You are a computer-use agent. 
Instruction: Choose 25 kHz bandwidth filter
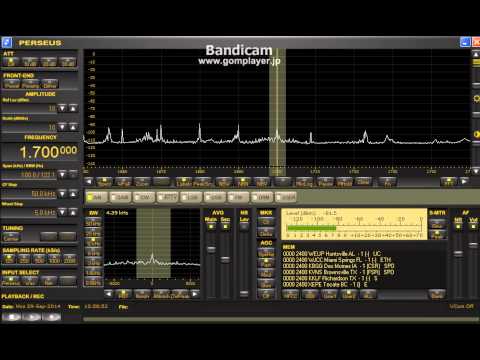(93, 233)
